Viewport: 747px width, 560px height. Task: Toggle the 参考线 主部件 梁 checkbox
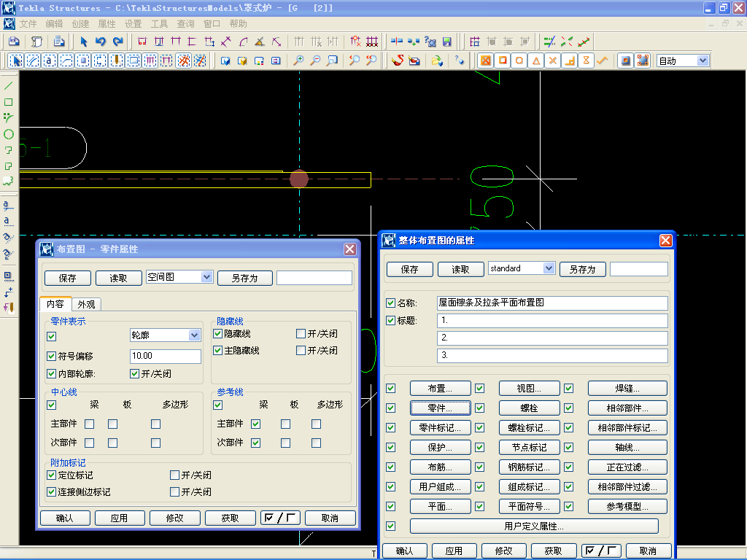256,424
